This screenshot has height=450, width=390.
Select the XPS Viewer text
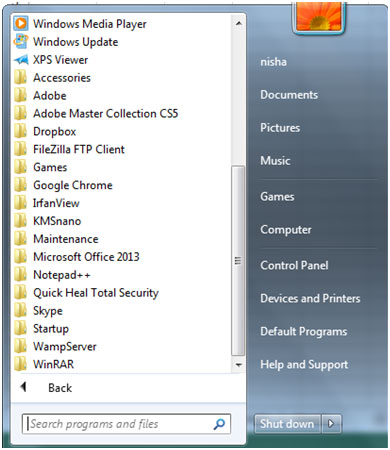tap(61, 60)
